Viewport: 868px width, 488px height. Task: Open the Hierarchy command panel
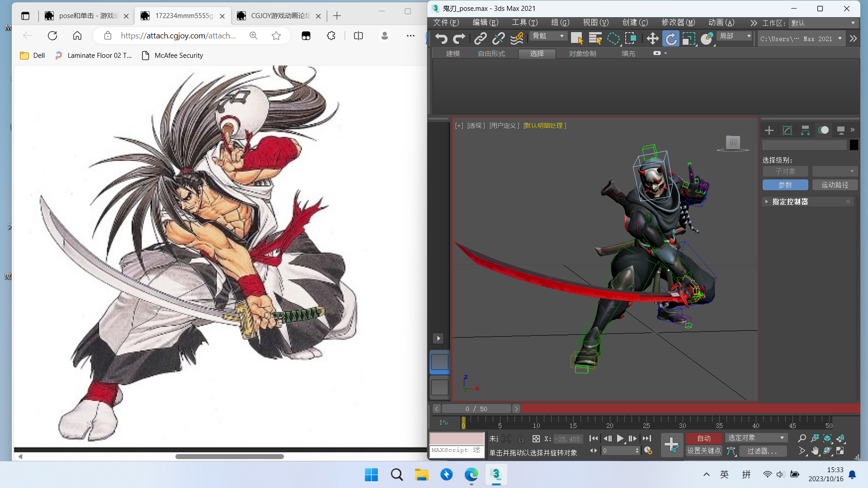(x=805, y=130)
